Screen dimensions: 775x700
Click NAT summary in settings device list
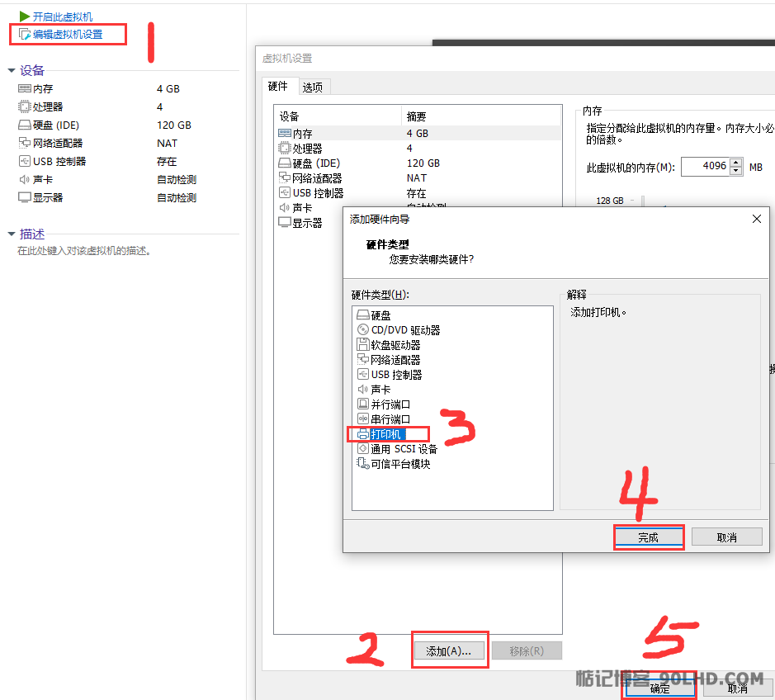(417, 178)
